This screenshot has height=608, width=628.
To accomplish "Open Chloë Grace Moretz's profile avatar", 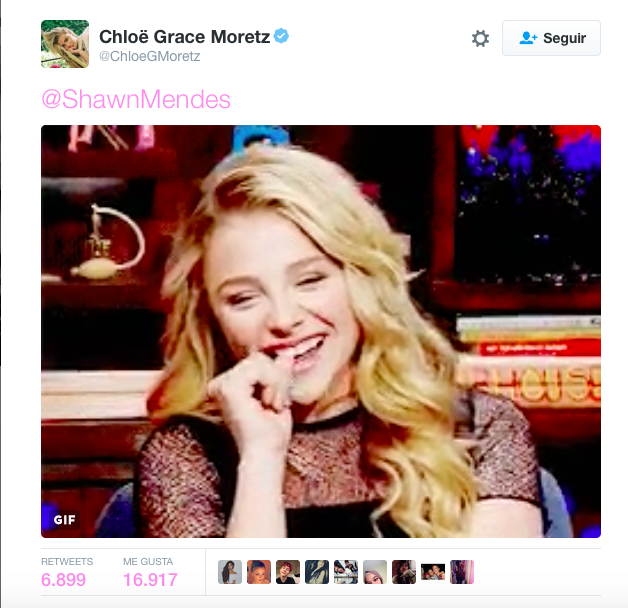I will point(65,44).
